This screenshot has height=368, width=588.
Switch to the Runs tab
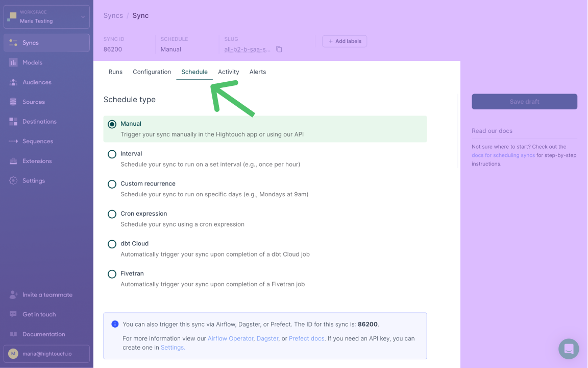tap(115, 72)
